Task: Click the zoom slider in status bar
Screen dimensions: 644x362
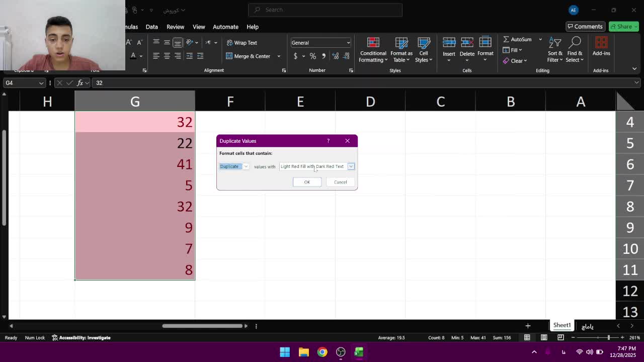Action: (x=608, y=337)
